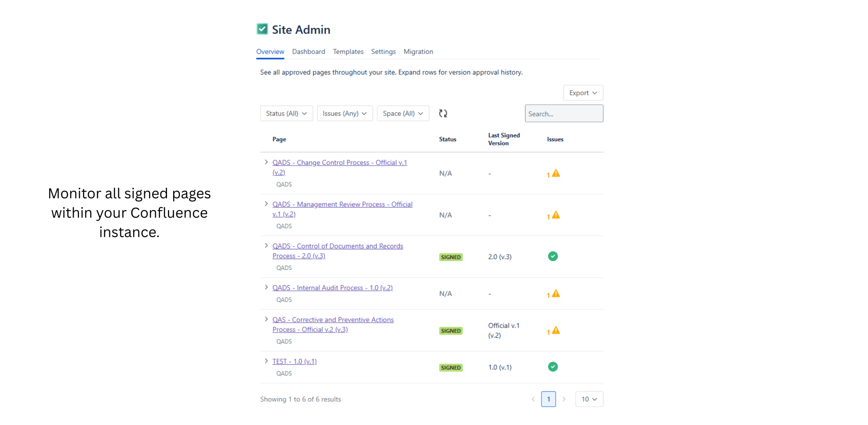This screenshot has height=425, width=868.
Task: Click the Page column header
Action: tap(279, 139)
